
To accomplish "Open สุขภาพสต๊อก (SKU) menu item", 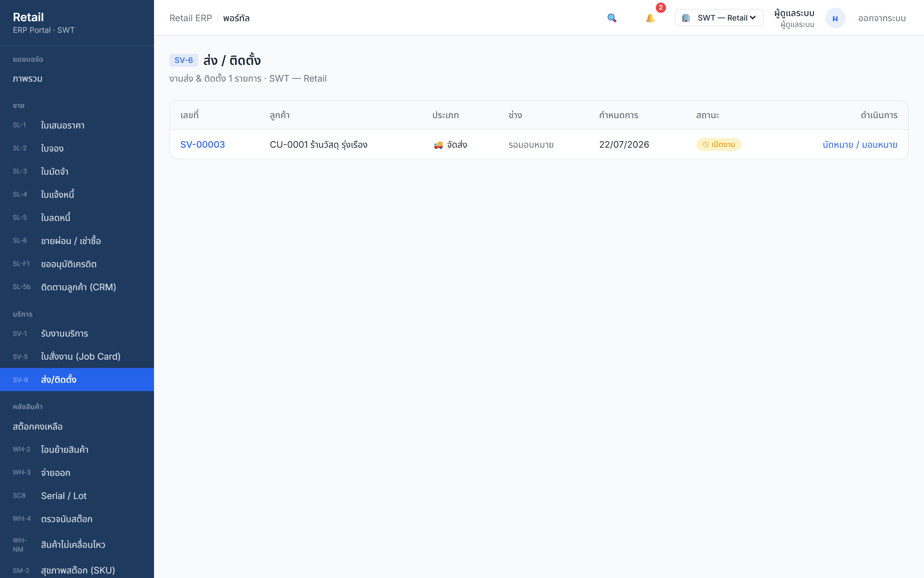I will click(x=77, y=570).
